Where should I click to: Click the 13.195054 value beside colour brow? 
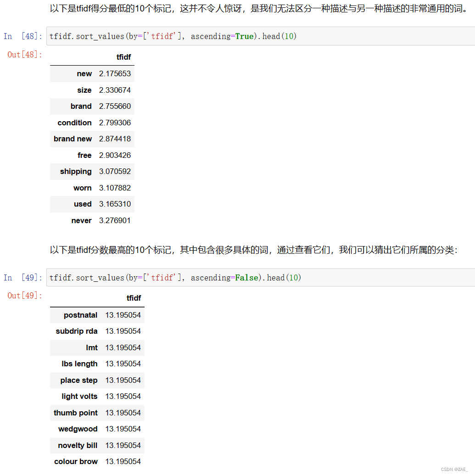click(123, 461)
